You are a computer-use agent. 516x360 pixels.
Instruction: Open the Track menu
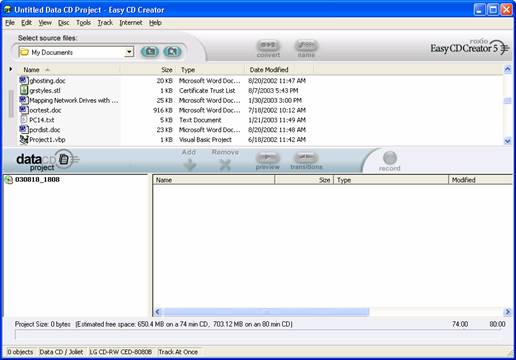(x=105, y=23)
